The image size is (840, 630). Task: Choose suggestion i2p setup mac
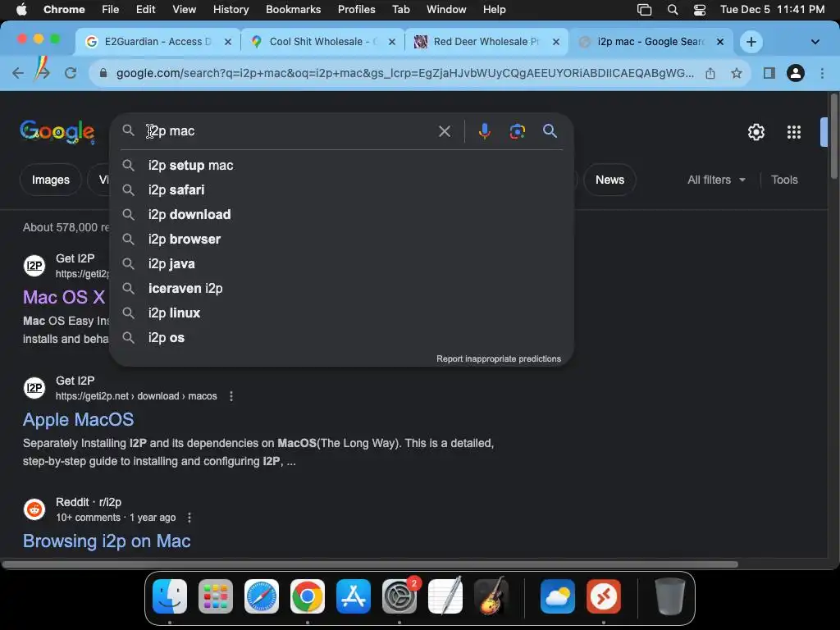[x=342, y=166]
